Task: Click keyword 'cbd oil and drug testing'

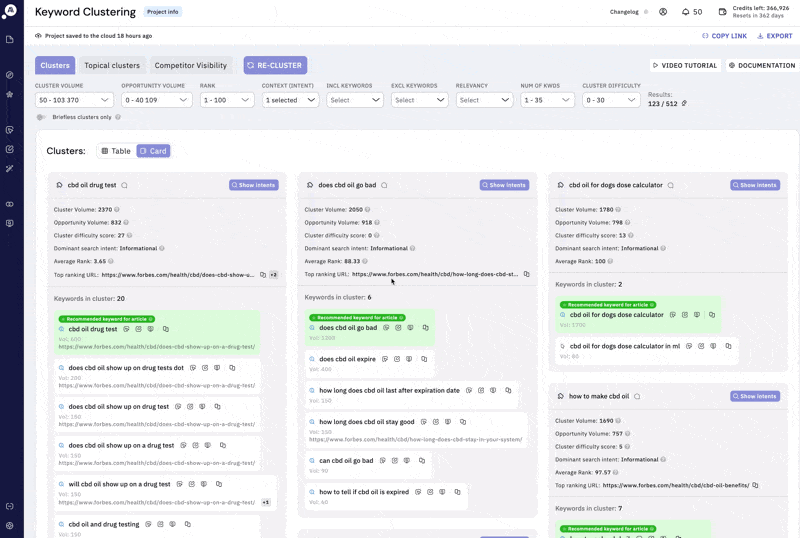Action: pos(104,524)
